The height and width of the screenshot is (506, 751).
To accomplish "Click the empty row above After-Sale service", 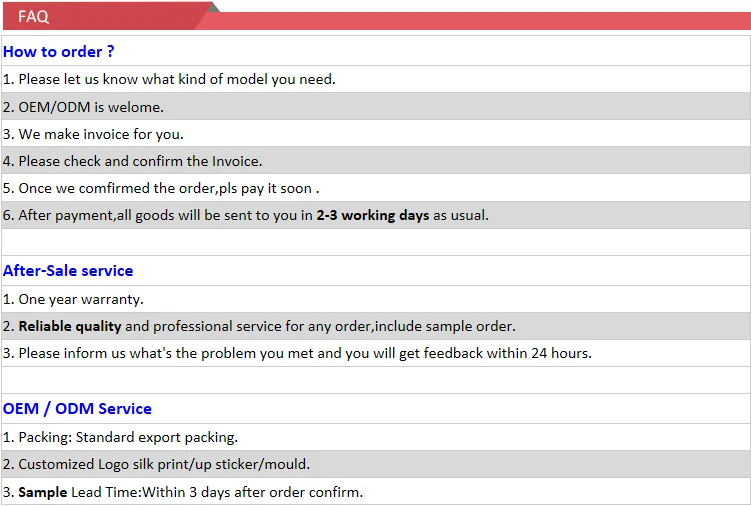I will point(375,243).
